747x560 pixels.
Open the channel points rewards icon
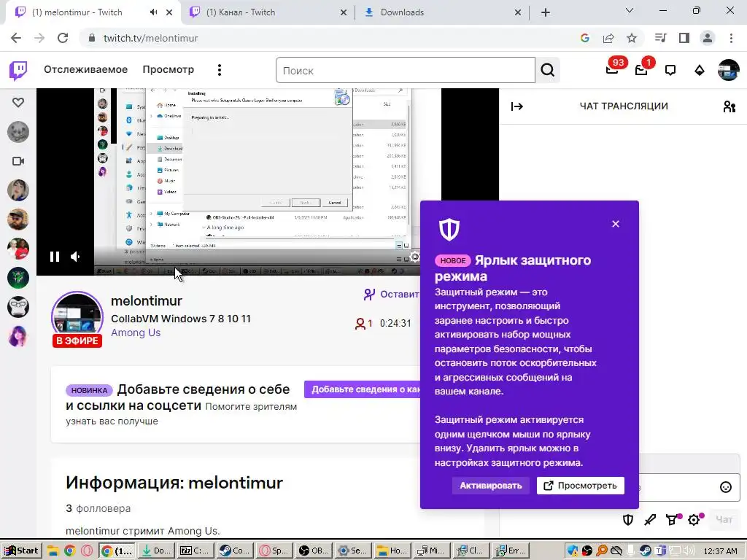pos(672,519)
